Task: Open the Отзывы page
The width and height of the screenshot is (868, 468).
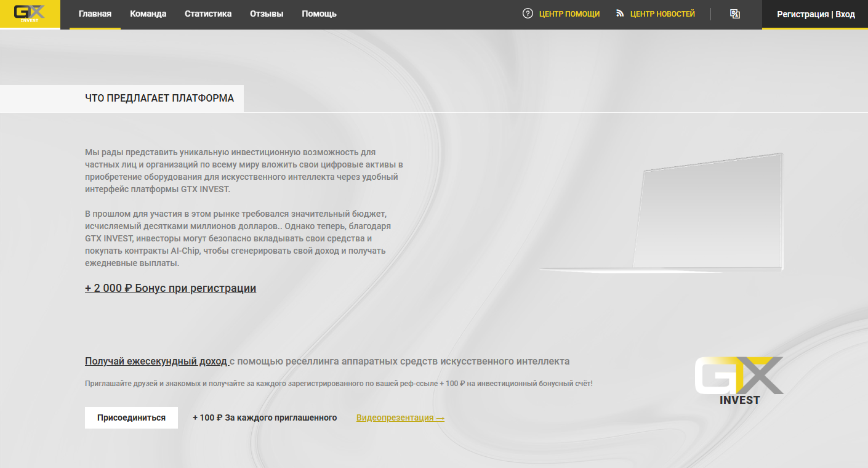Action: 267,14
